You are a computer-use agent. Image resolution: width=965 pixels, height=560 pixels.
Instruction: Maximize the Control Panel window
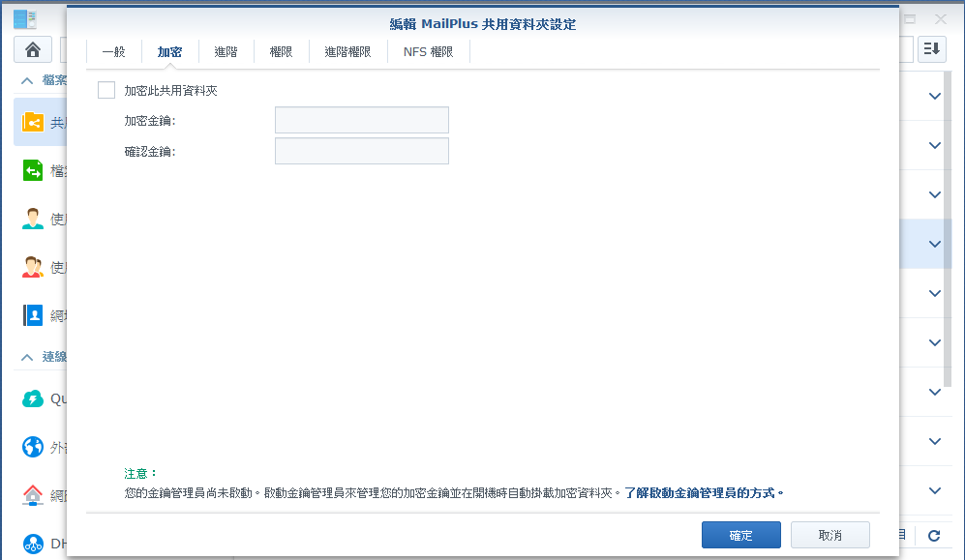[x=910, y=19]
